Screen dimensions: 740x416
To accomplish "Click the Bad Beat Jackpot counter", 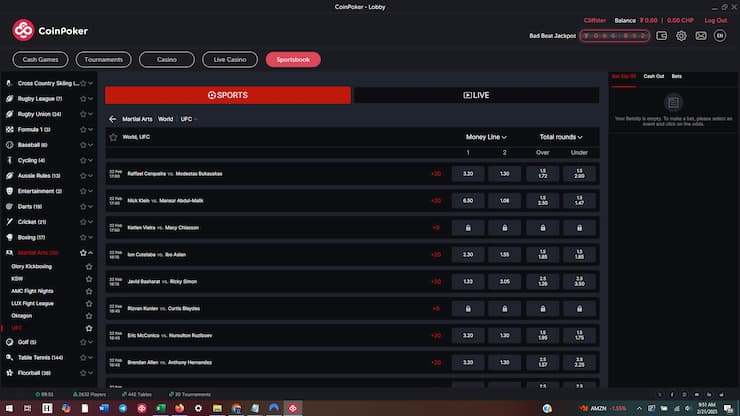I will pyautogui.click(x=614, y=36).
